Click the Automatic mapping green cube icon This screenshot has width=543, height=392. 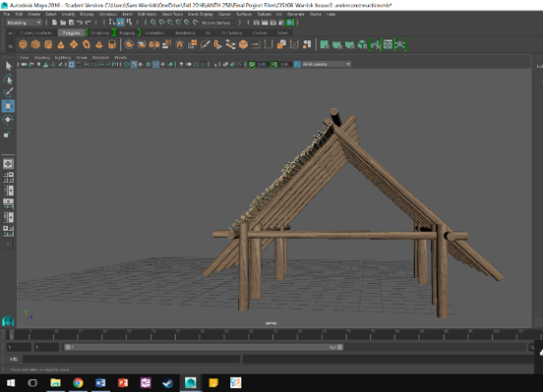(362, 44)
